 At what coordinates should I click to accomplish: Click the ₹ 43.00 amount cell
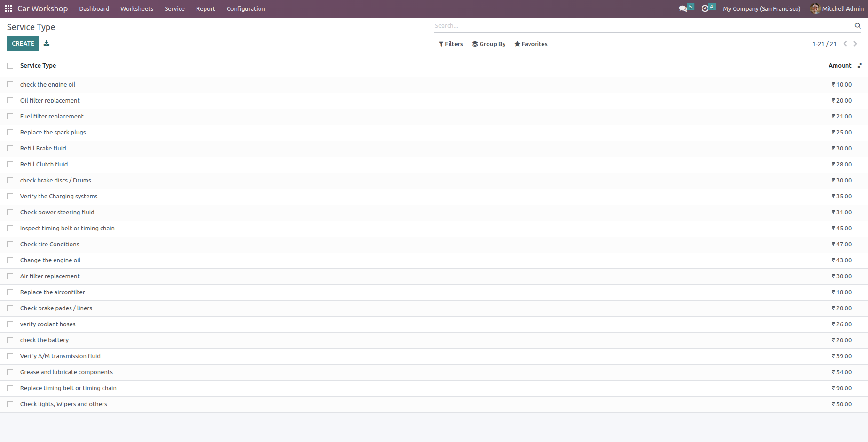click(841, 260)
